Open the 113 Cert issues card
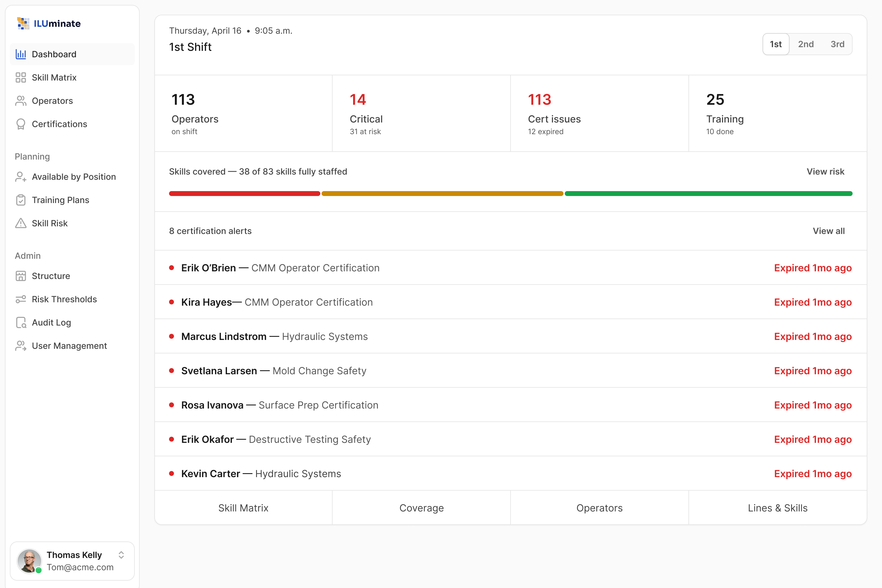This screenshot has height=588, width=882. pyautogui.click(x=599, y=113)
